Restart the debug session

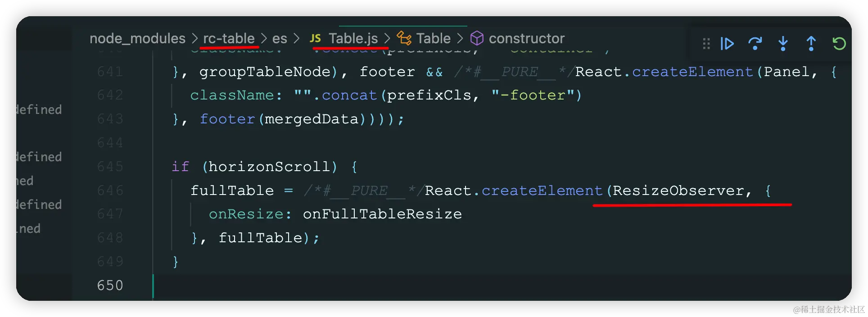(x=839, y=44)
